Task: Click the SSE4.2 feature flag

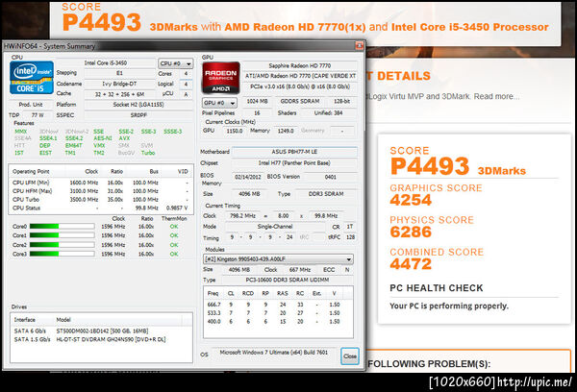Action: coord(74,138)
